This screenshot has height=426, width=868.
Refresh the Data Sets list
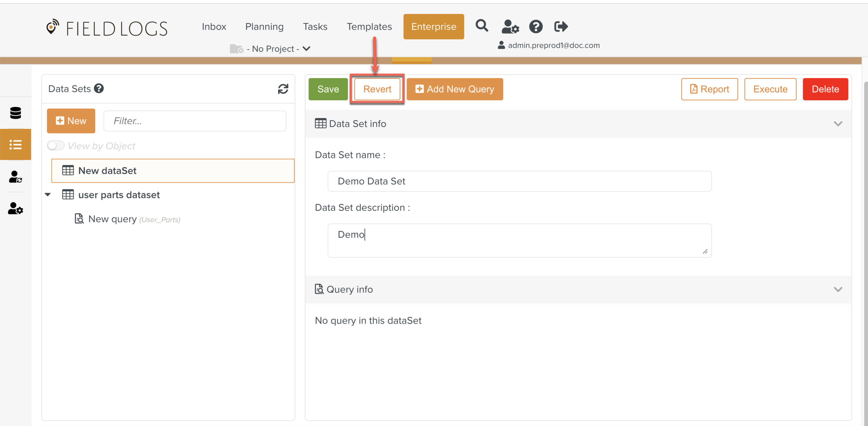tap(283, 89)
